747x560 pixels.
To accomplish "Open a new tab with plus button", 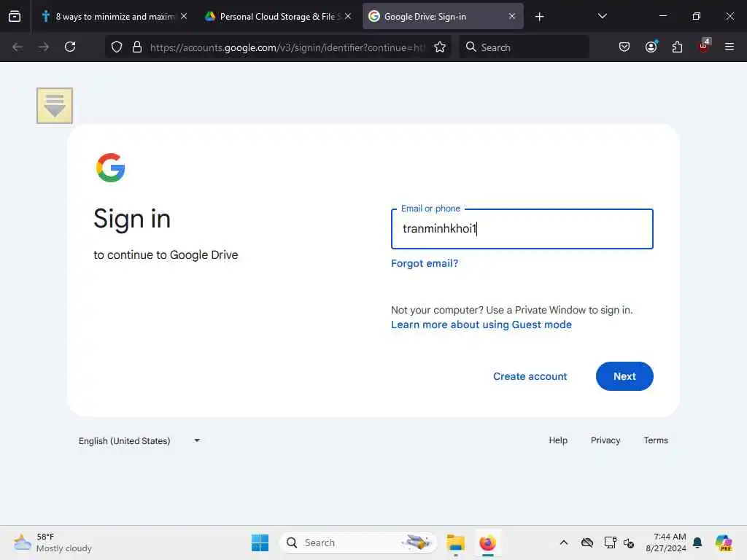I will click(539, 17).
